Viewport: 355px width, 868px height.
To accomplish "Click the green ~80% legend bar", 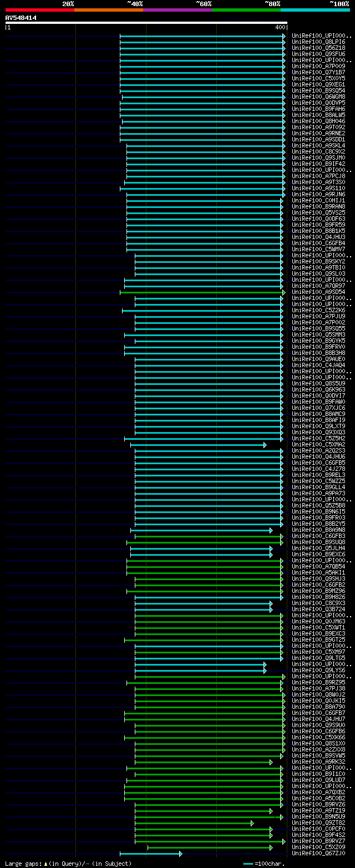I will point(246,10).
